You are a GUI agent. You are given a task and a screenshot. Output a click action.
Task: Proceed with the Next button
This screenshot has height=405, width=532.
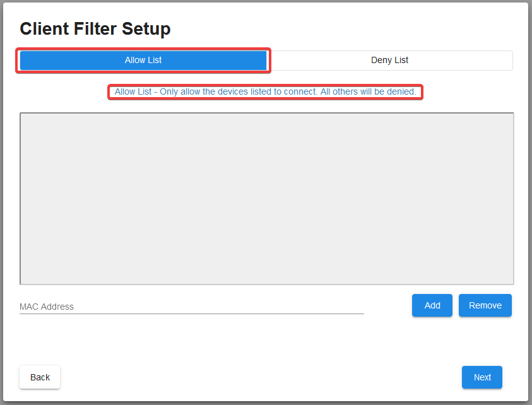(x=482, y=377)
